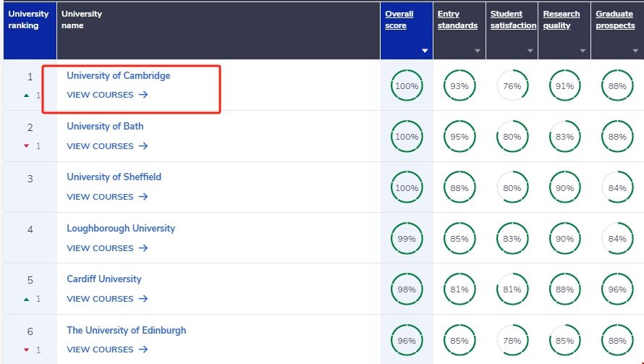This screenshot has width=644, height=364.
Task: Click Loughborough University name
Action: pos(121,229)
